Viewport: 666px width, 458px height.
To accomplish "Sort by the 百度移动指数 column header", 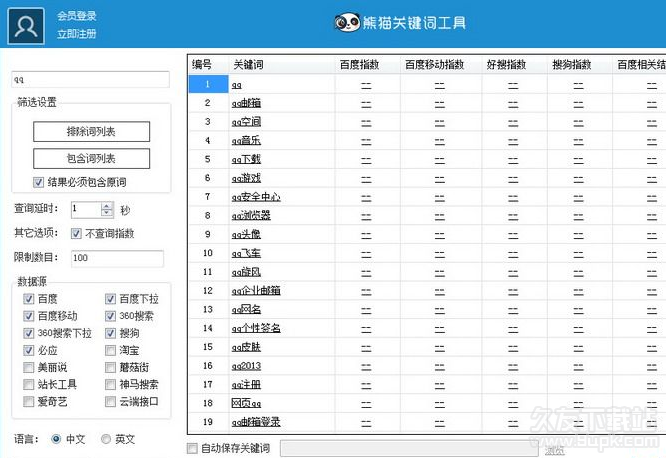I will click(x=441, y=65).
